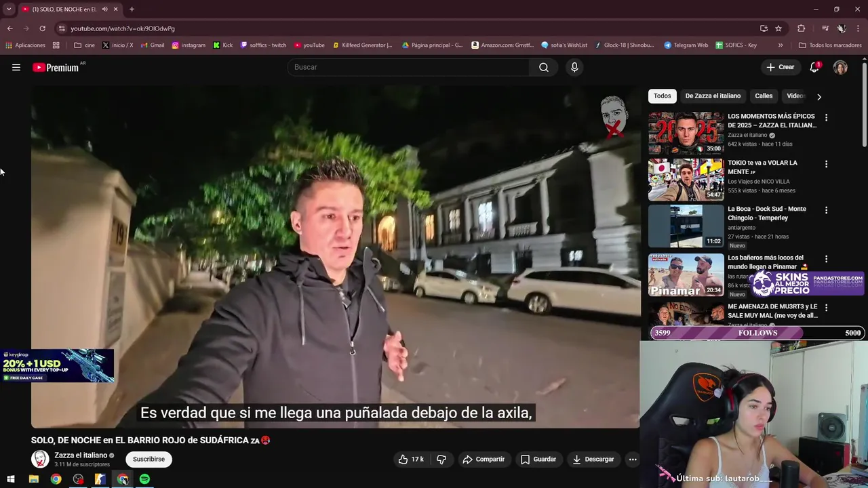Open TOKIO te va a VOLAR thumbnail
This screenshot has height=488, width=868.
click(x=686, y=180)
